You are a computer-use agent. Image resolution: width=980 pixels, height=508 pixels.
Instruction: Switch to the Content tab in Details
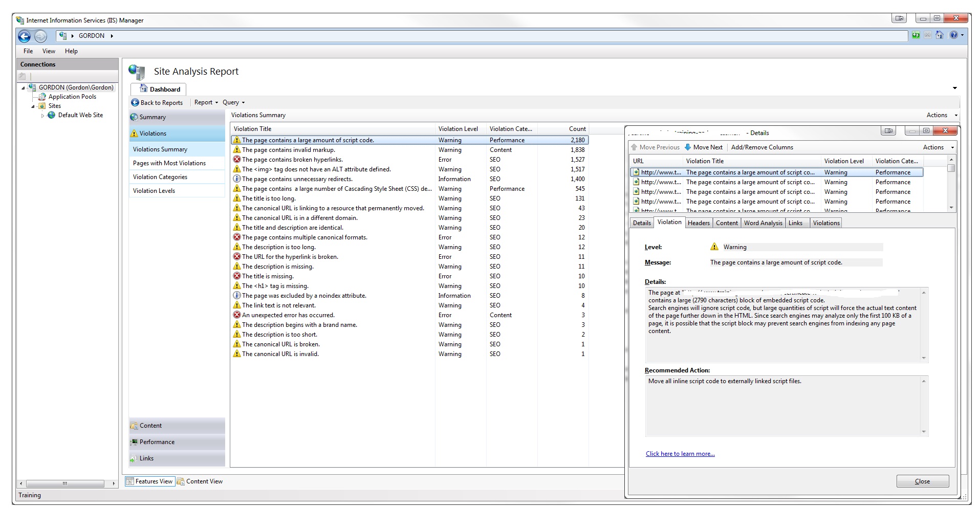[727, 223]
